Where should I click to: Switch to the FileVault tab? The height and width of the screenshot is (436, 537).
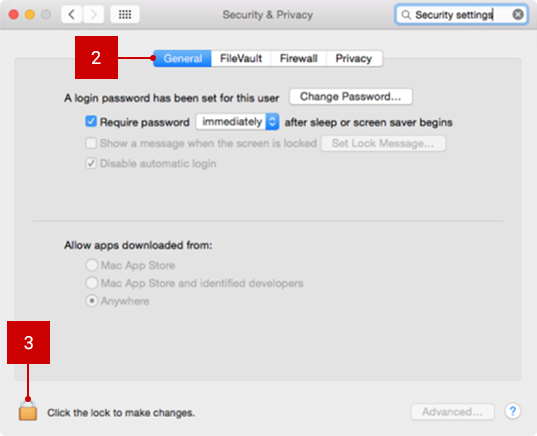(x=241, y=59)
